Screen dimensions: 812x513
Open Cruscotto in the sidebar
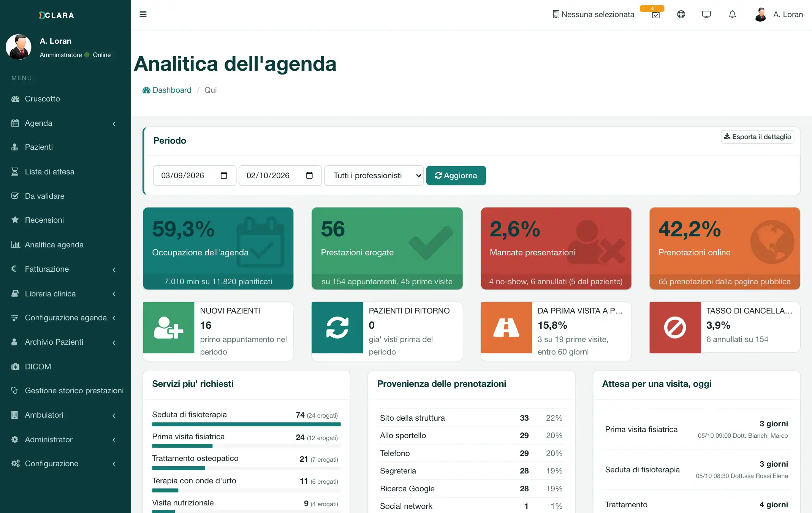pos(65,99)
